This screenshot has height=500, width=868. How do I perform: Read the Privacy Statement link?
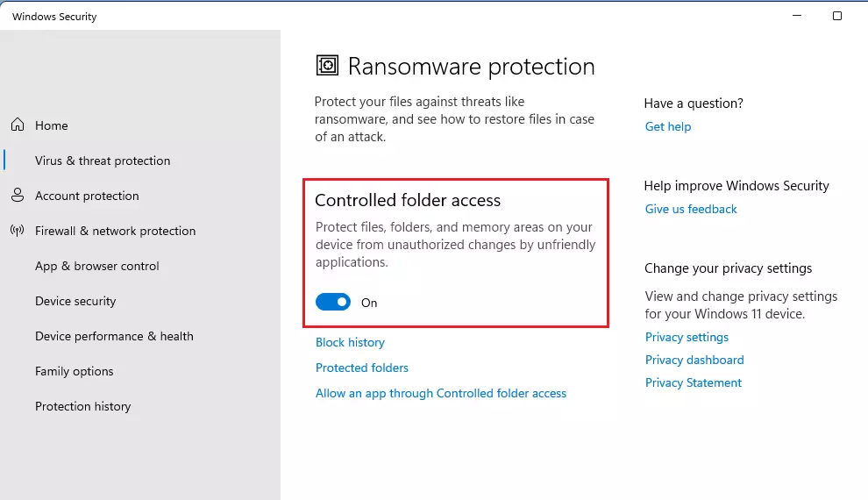693,382
